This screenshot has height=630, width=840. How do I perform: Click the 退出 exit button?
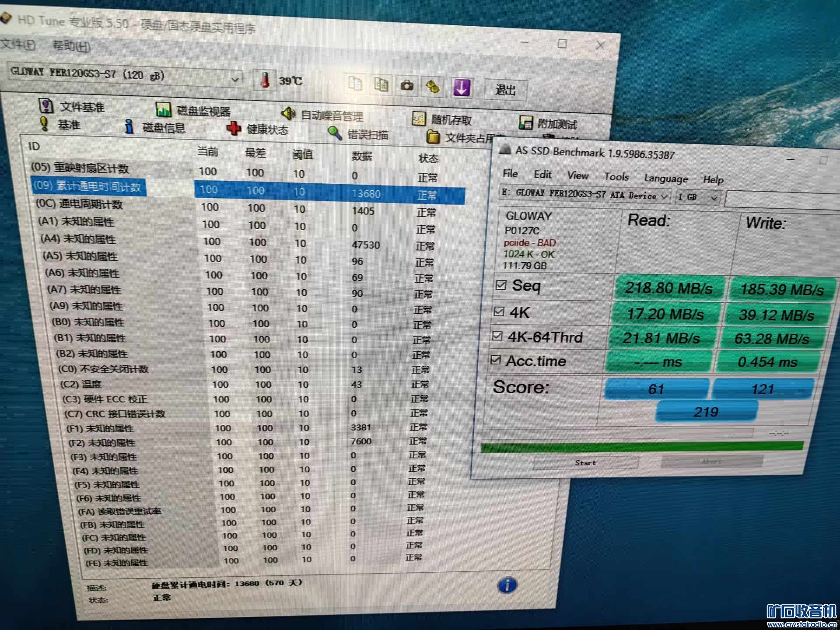coord(505,90)
